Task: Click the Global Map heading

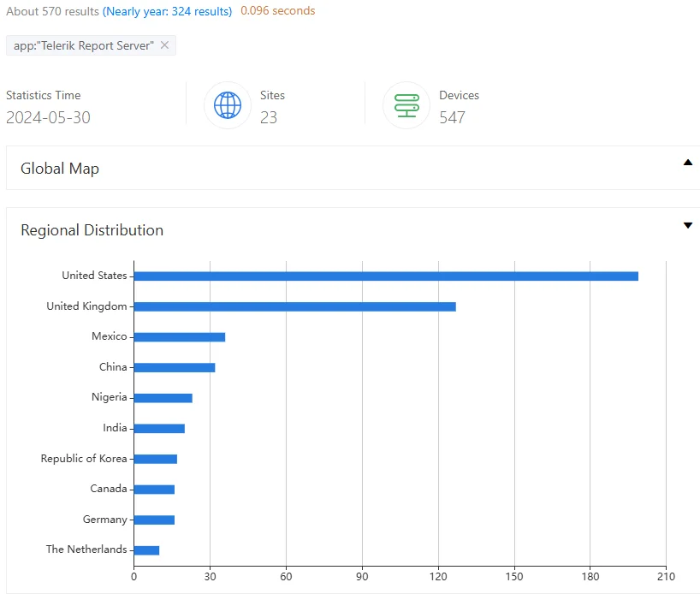Action: point(60,169)
